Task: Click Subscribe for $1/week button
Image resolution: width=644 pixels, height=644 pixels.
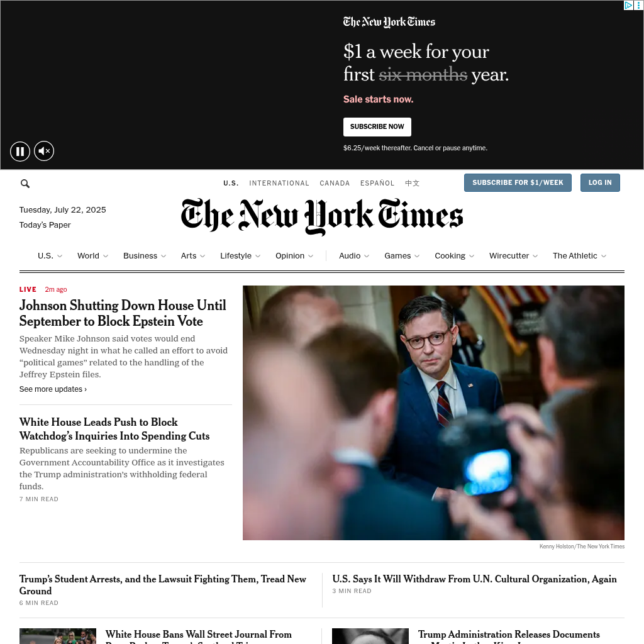Action: pyautogui.click(x=518, y=183)
